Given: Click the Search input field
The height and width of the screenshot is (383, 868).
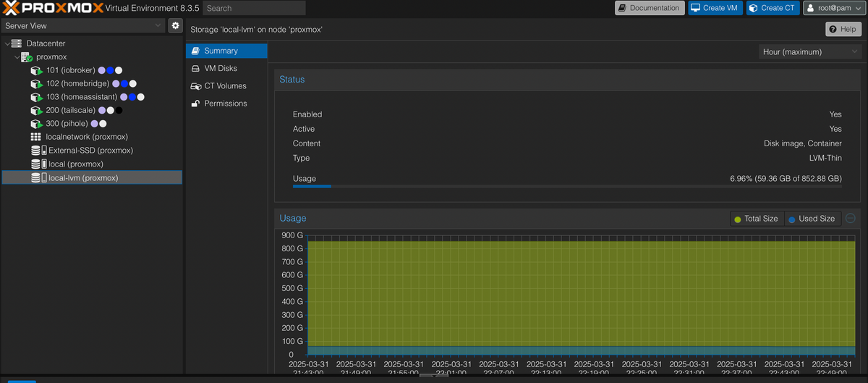Looking at the screenshot, I should (x=253, y=8).
